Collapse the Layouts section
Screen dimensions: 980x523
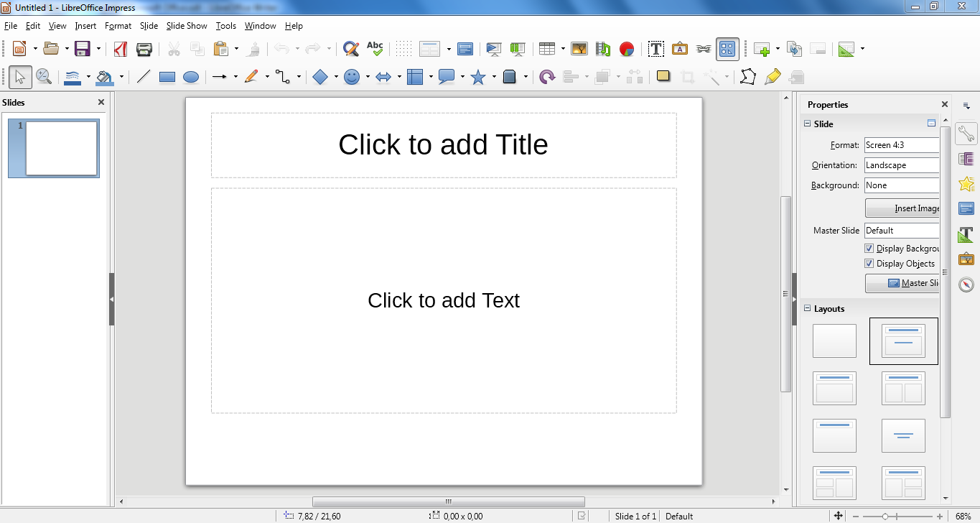point(807,309)
